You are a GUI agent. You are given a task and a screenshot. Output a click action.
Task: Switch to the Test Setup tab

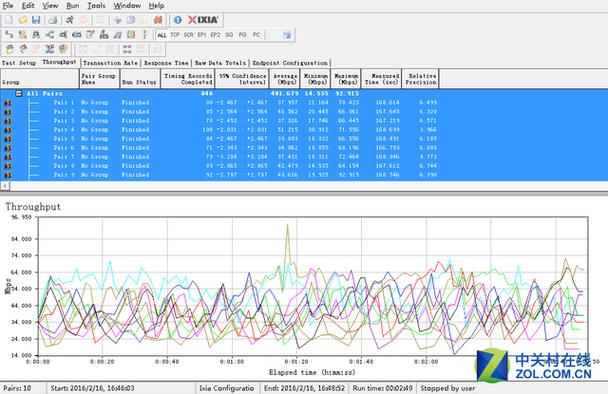tap(19, 63)
